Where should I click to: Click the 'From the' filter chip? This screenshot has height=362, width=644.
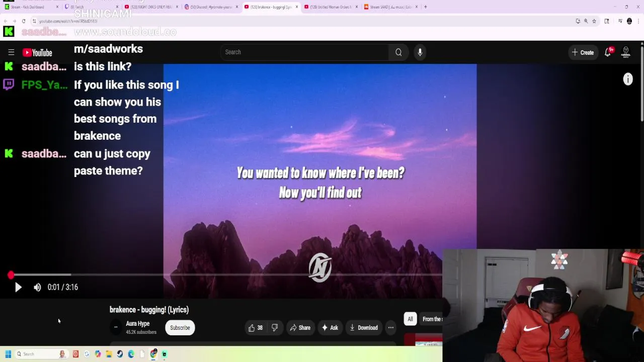[431, 319]
